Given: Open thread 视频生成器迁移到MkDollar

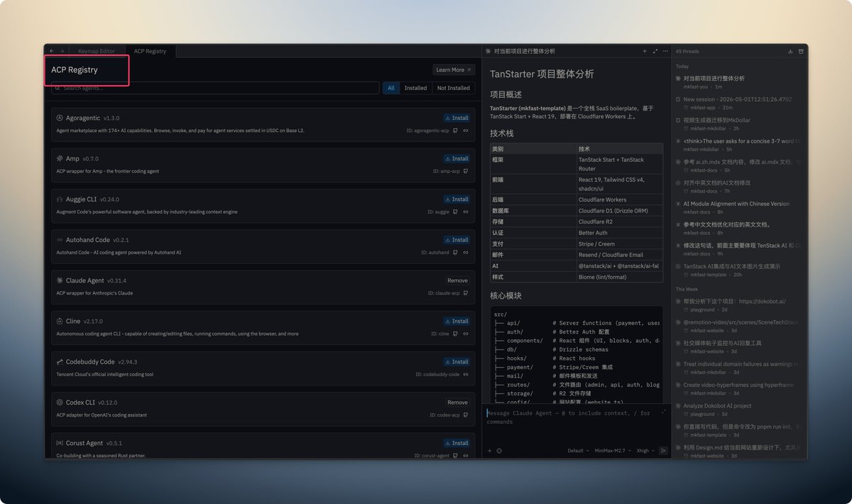Looking at the screenshot, I should [738, 124].
